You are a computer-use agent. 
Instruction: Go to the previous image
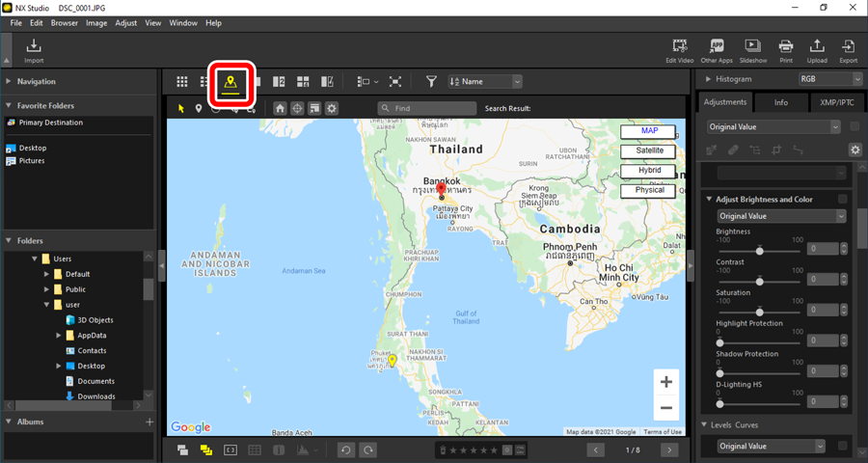pyautogui.click(x=596, y=450)
